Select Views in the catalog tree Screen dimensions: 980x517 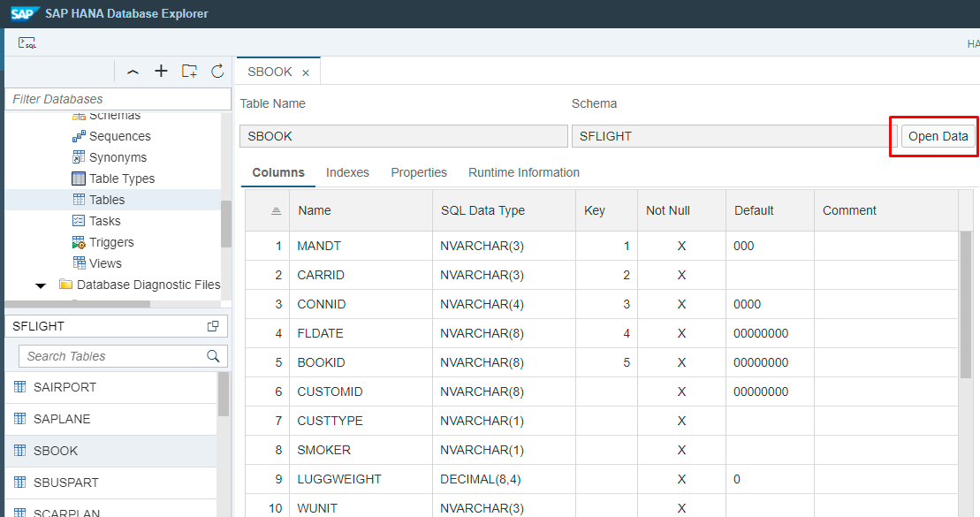click(106, 264)
